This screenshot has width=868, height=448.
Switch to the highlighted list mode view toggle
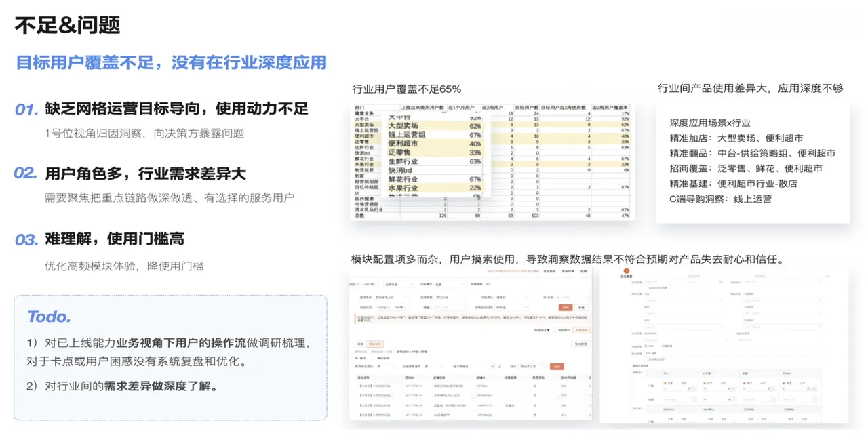point(582,330)
